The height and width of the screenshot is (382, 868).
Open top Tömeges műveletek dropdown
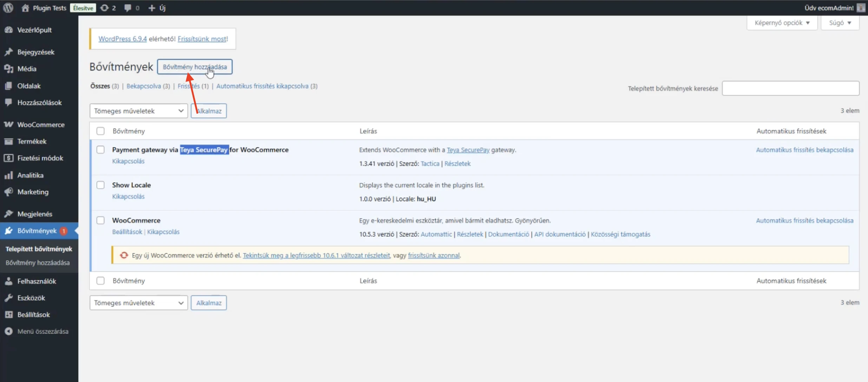click(x=139, y=111)
